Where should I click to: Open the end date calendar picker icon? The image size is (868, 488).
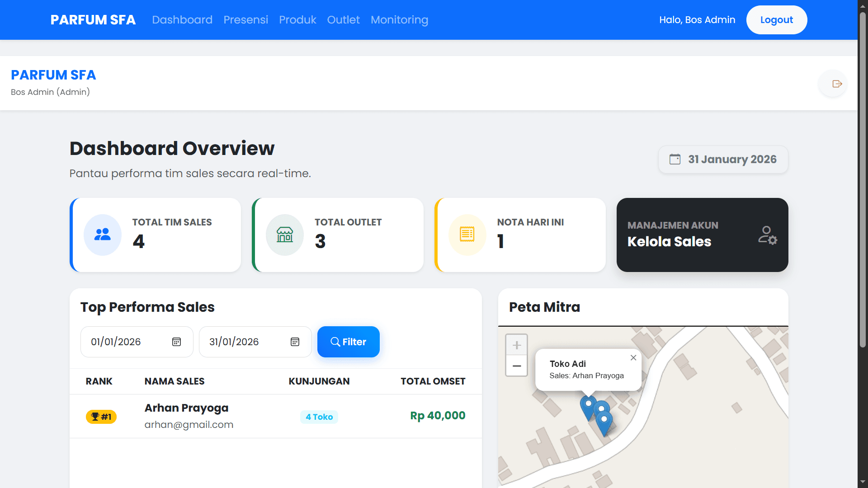tap(295, 342)
